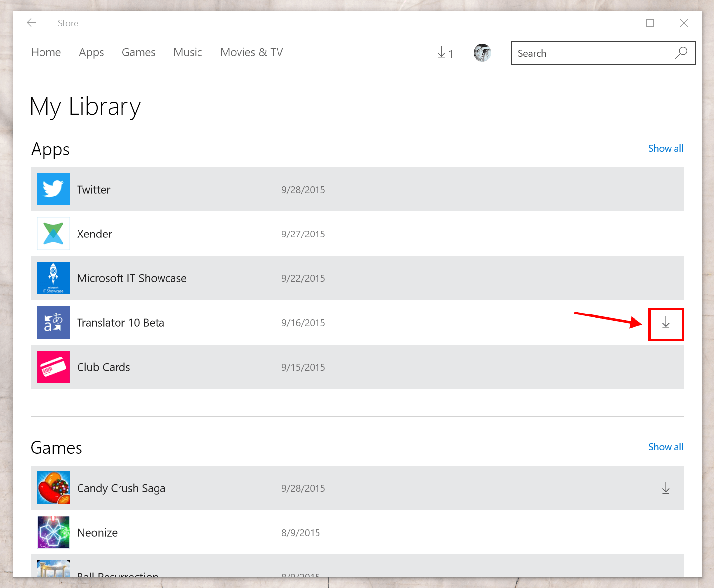Download Candy Crush Saga
Viewport: 714px width, 588px height.
coord(666,488)
